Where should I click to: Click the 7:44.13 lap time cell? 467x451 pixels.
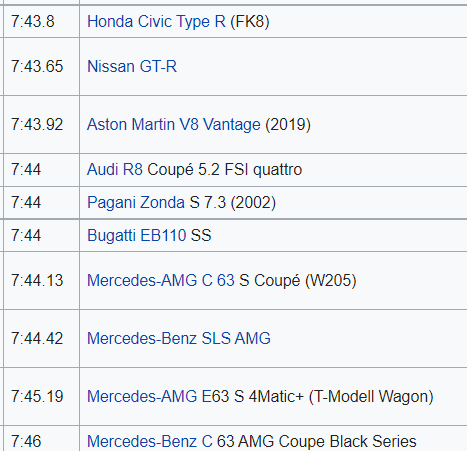(x=41, y=280)
